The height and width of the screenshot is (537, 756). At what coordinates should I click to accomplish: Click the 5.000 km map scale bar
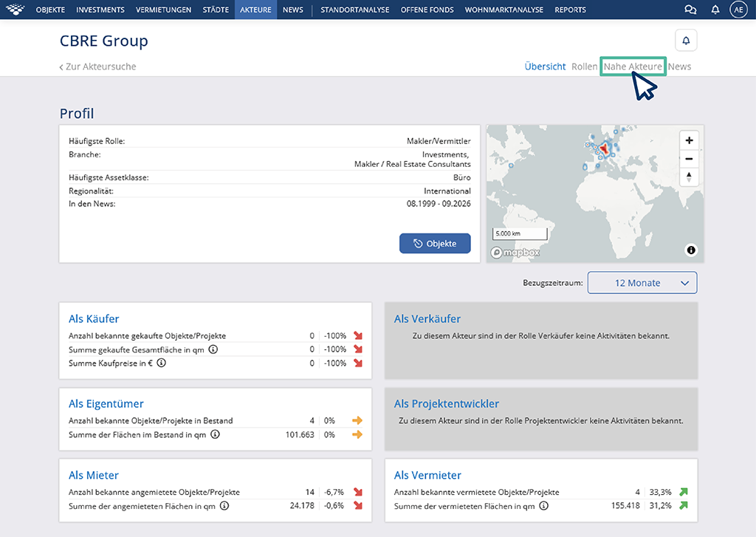(x=520, y=234)
